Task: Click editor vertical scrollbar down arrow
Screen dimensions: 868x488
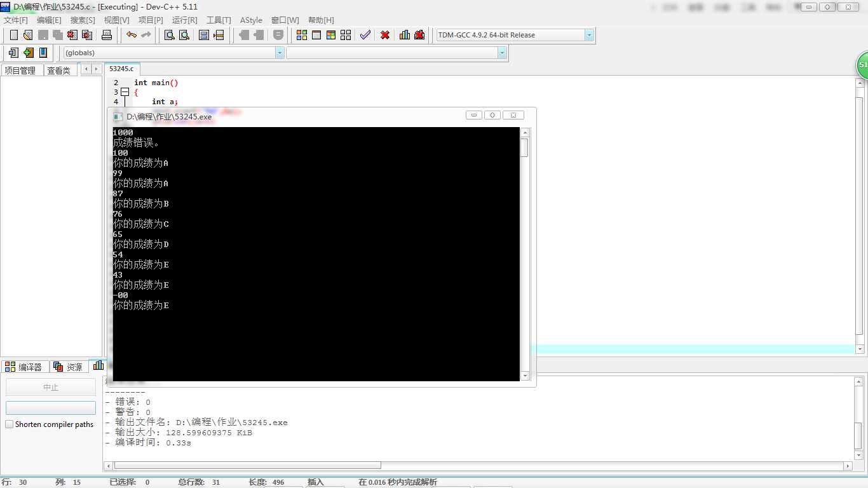Action: 860,349
